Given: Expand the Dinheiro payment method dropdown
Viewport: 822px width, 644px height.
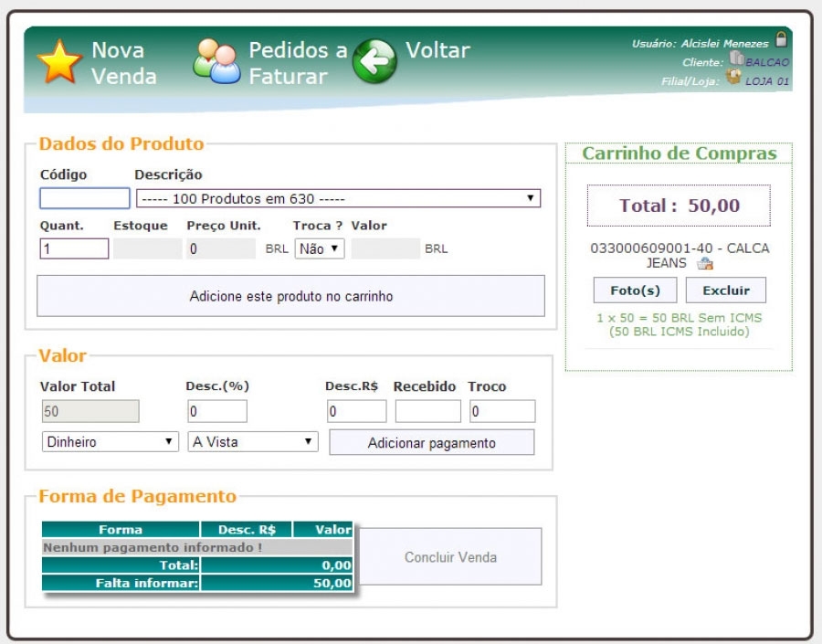Looking at the screenshot, I should pos(110,442).
